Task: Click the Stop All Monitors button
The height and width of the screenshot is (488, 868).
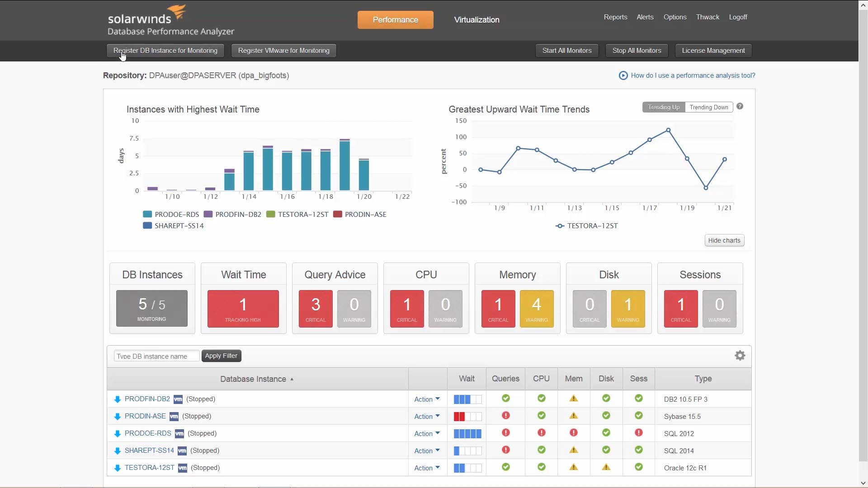Action: pos(636,50)
